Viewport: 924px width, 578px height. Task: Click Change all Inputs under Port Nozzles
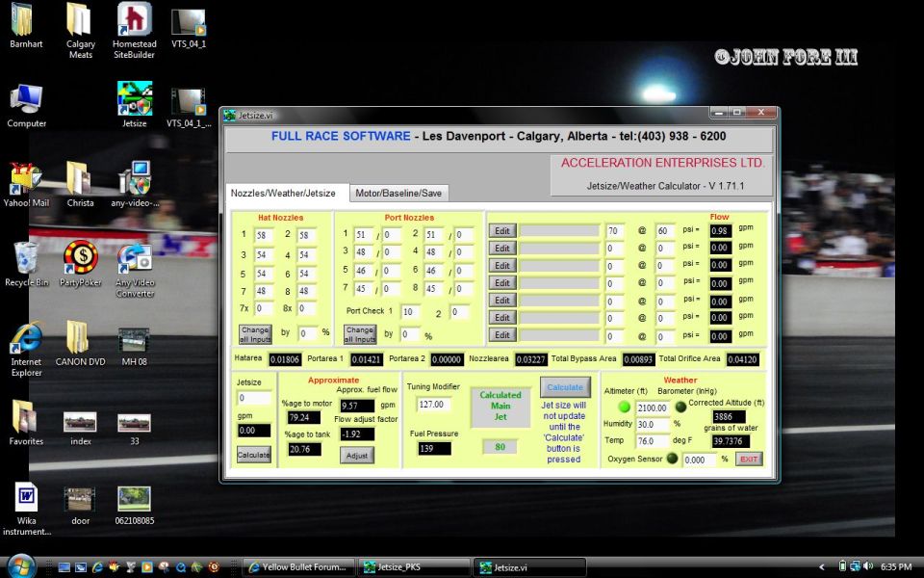pos(359,334)
